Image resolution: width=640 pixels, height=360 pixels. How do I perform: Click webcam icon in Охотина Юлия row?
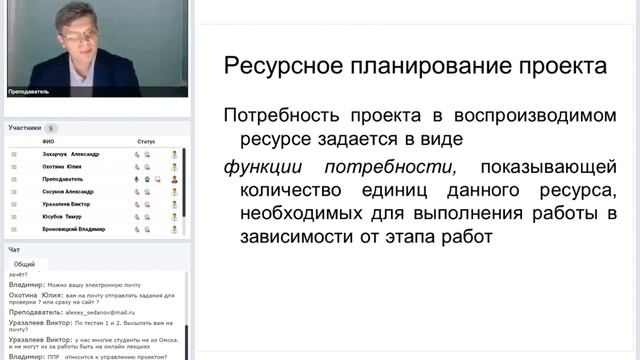[147, 167]
